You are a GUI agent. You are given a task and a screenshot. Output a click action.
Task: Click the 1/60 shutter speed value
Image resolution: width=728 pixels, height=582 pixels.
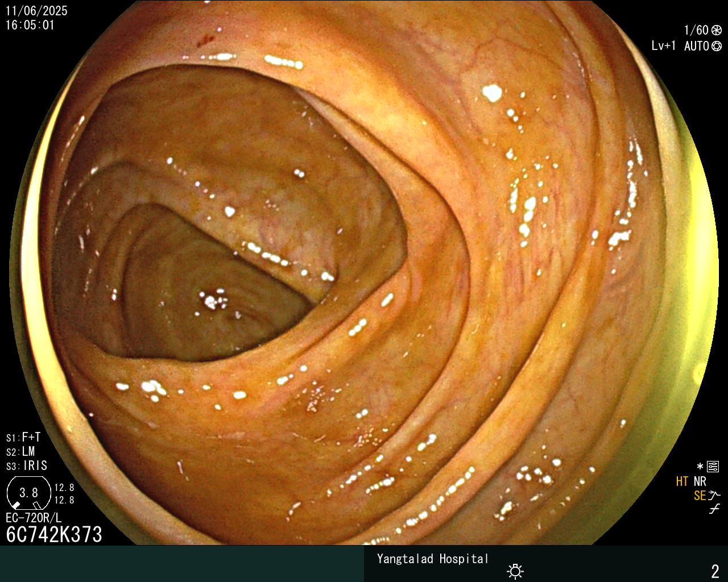(696, 30)
